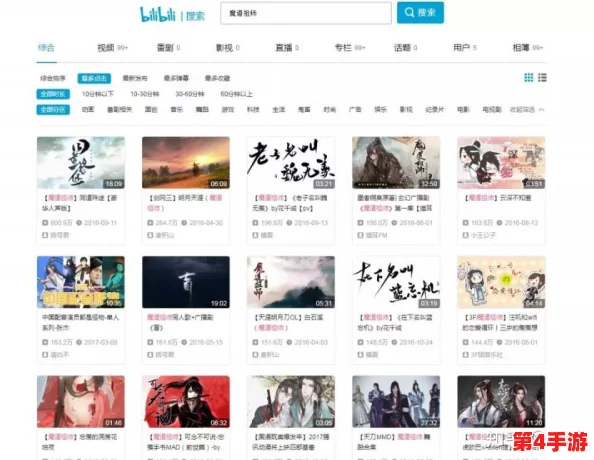Filter to 60分钟以上 duration
Image resolution: width=594 pixels, height=460 pixels.
click(236, 94)
